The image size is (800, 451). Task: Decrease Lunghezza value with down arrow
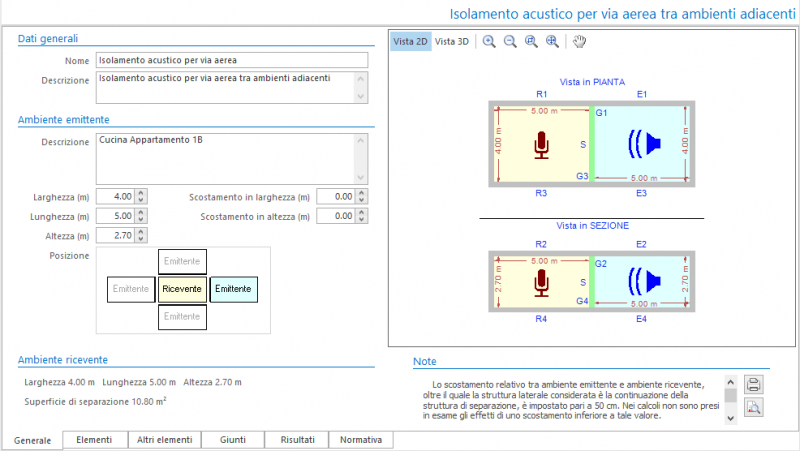[x=141, y=219]
